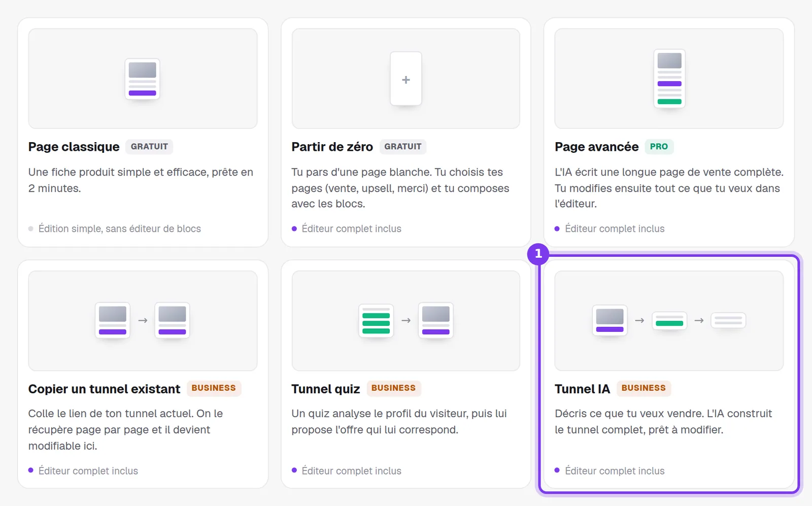The width and height of the screenshot is (812, 506).
Task: Click the GRATUIT badge next to Partir de zéro
Action: point(403,147)
